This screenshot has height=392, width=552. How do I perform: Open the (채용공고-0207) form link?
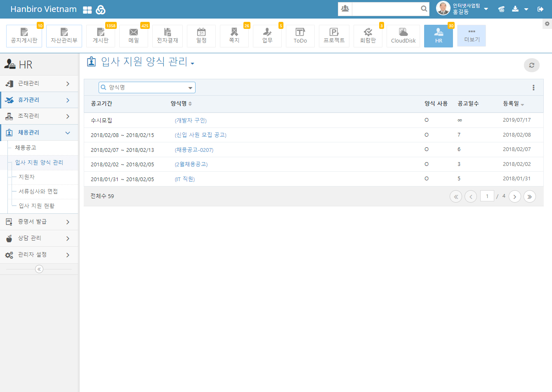194,150
